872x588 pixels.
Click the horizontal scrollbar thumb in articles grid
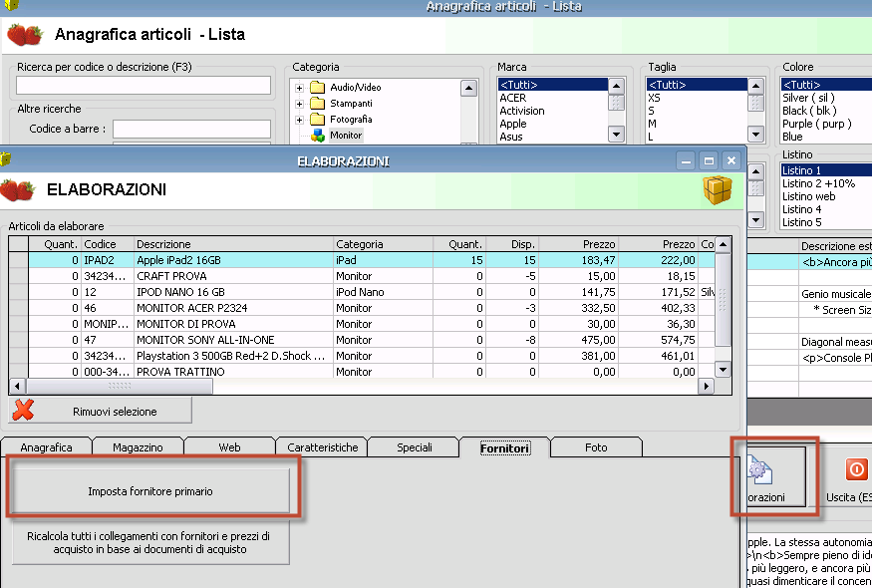pyautogui.click(x=120, y=386)
